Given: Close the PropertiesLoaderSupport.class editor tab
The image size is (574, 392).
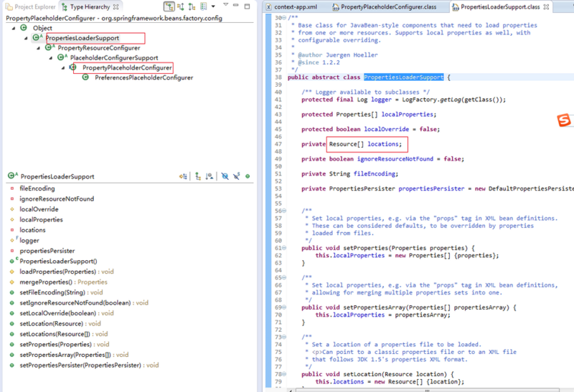Looking at the screenshot, I should [546, 7].
